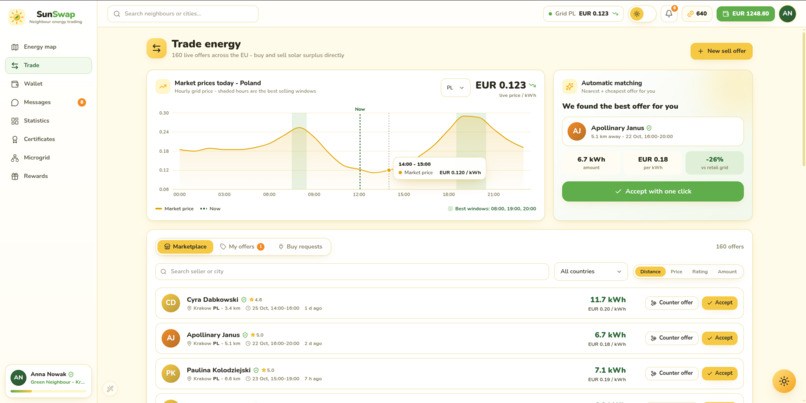This screenshot has height=403, width=806.
Task: Click Counter offer for Paulina Kolodziejski
Action: [x=672, y=373]
